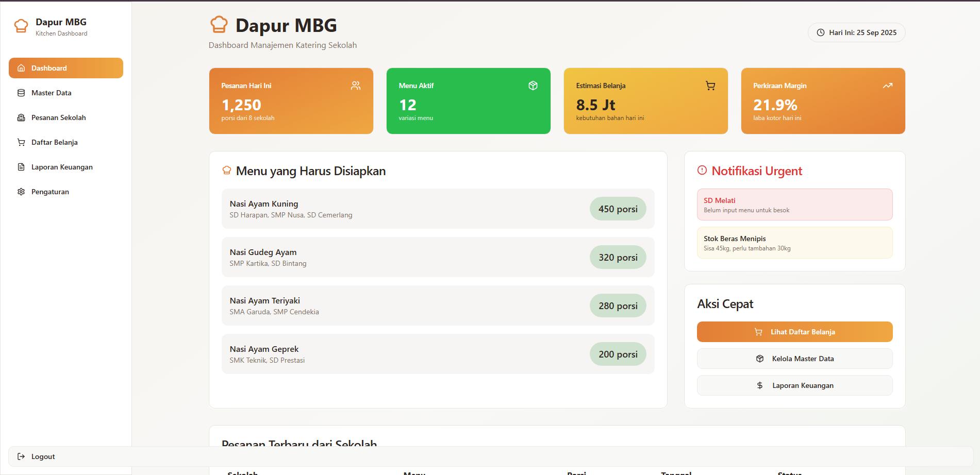This screenshot has width=980, height=475.
Task: Click the shopping cart icon on Estimasi Belanja card
Action: 710,86
